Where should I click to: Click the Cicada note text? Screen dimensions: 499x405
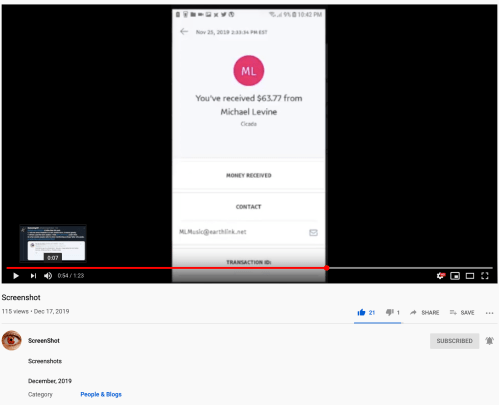pyautogui.click(x=249, y=124)
